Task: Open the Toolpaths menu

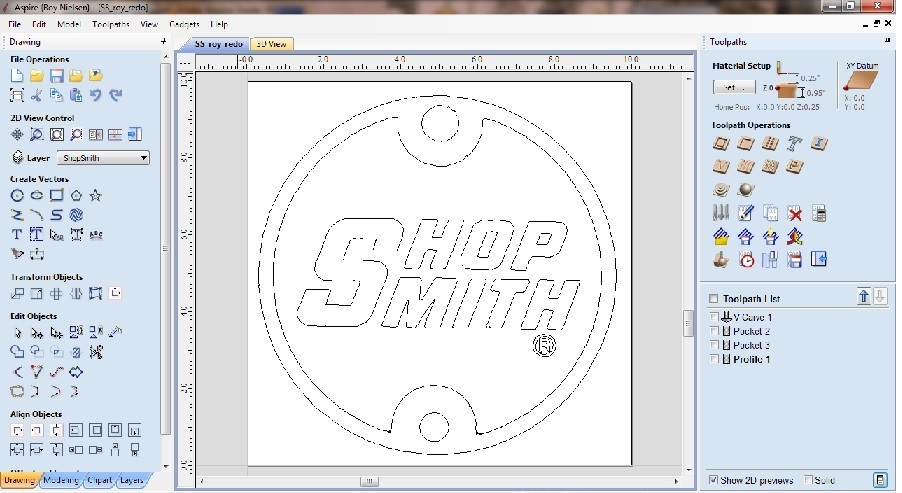Action: [x=110, y=24]
